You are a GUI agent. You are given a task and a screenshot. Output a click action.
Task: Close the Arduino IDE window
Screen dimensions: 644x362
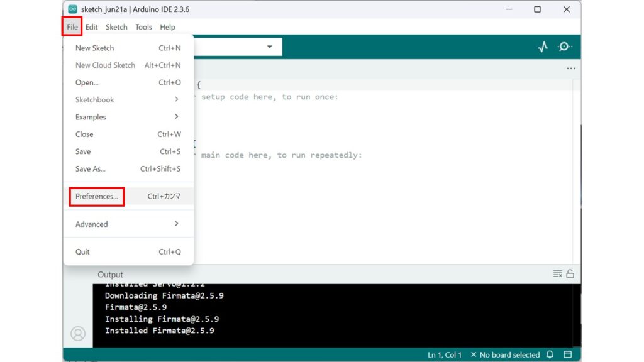[x=567, y=9]
